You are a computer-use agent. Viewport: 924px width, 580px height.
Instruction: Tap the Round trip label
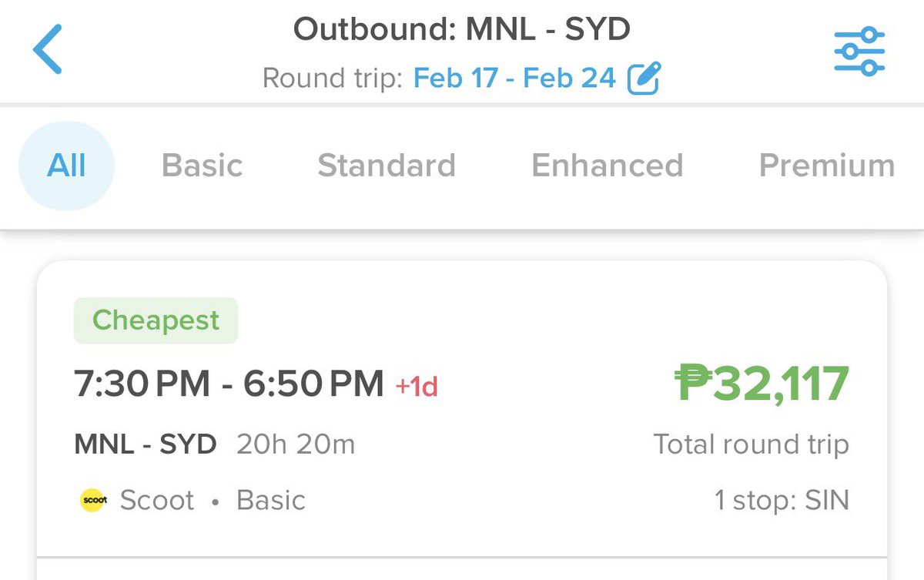pos(333,78)
